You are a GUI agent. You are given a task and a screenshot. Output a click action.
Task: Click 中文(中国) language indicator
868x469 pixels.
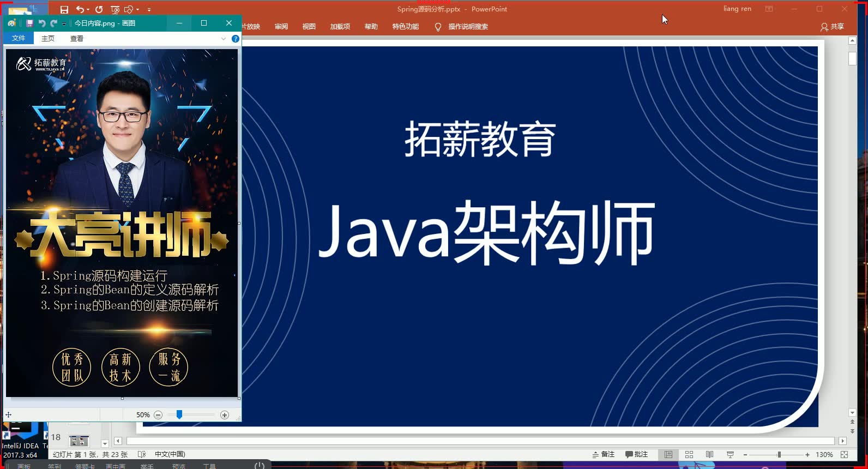click(x=170, y=454)
